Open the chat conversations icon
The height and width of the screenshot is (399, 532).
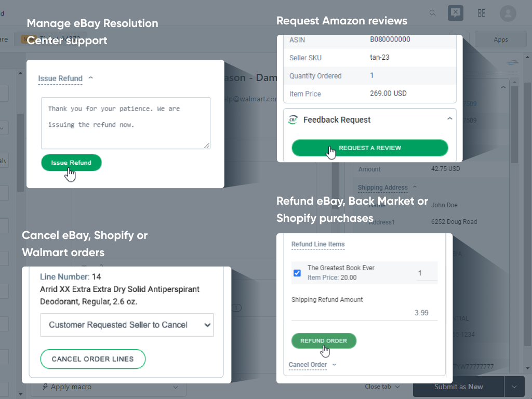click(455, 13)
